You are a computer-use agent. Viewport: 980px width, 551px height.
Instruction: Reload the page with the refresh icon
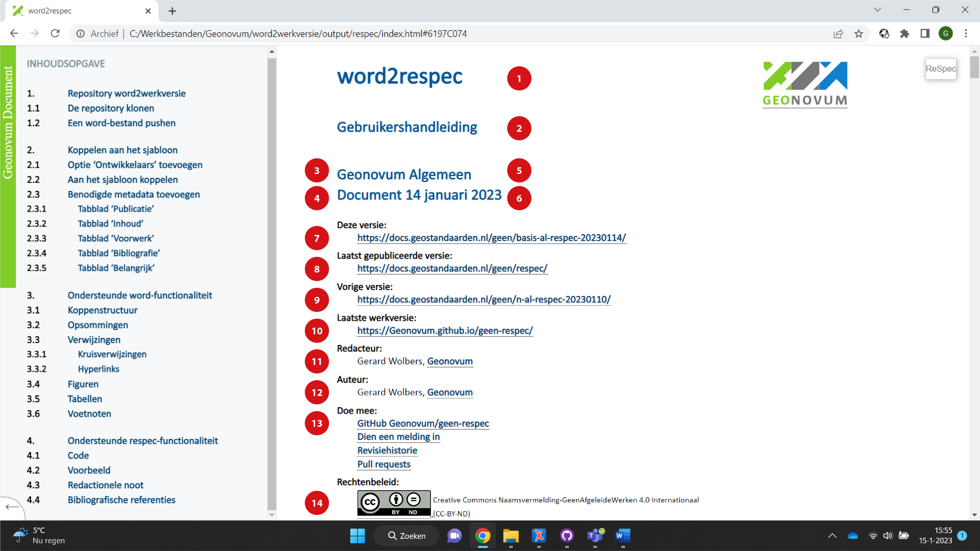(x=55, y=33)
